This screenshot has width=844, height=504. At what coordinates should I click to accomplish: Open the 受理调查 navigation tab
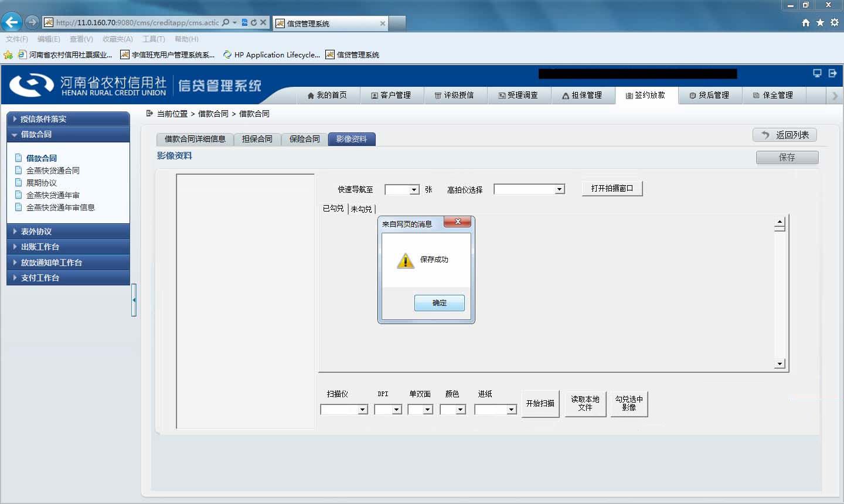click(x=518, y=95)
